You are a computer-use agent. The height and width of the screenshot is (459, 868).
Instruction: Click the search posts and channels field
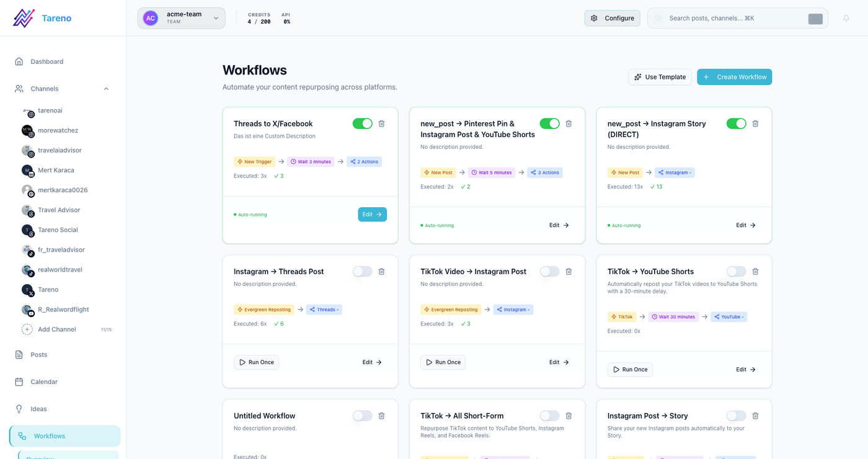coord(737,18)
